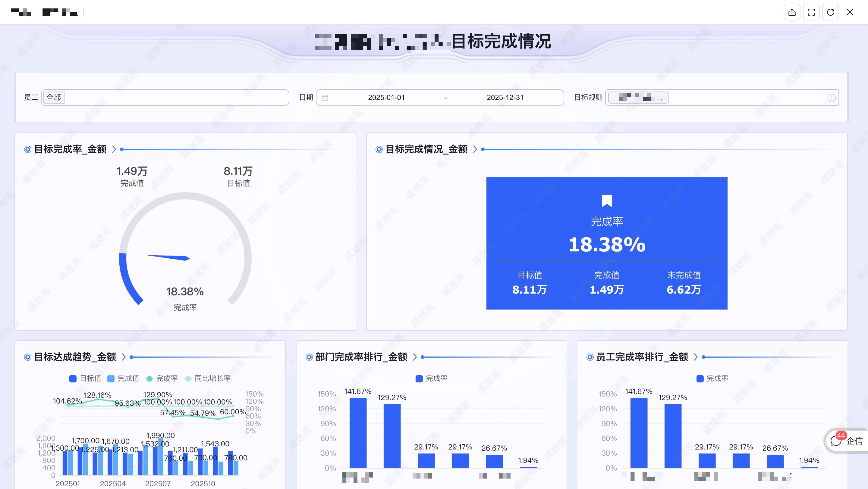Viewport: 868px width, 489px height.
Task: Click the 26.67% bar in 部门完成率排行
Action: [x=494, y=461]
